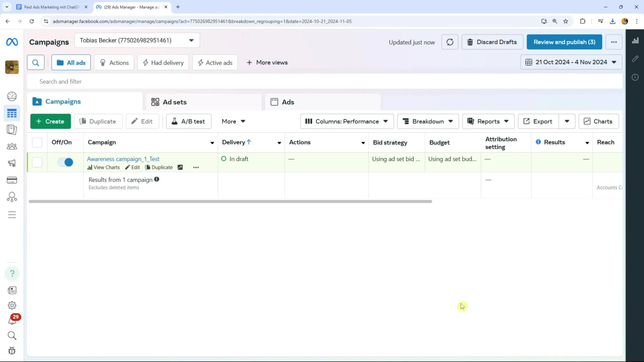
Task: Click More views
Action: (267, 63)
